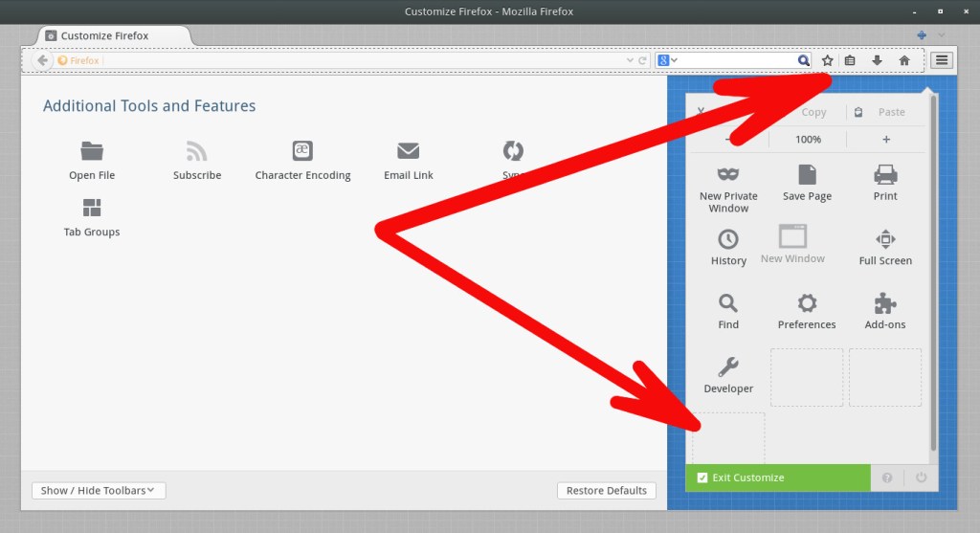Click the Print icon in menu panel
980x533 pixels.
885,174
